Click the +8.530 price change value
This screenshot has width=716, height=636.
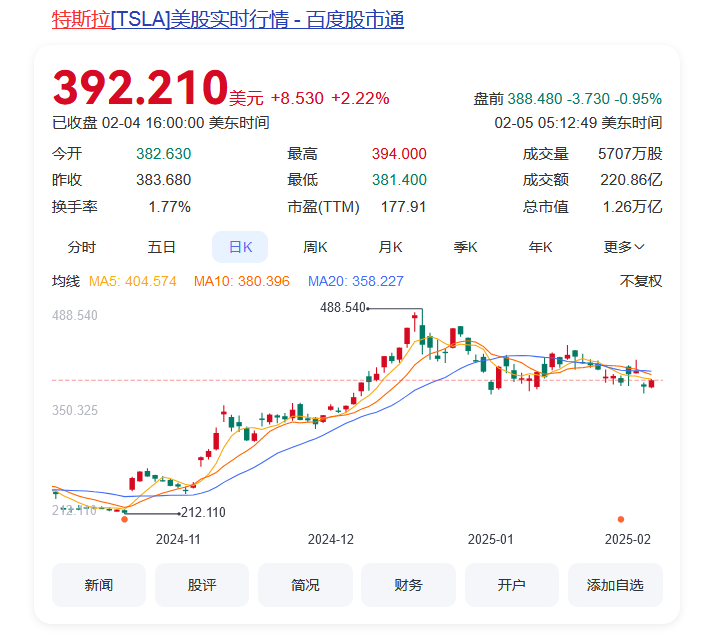click(297, 98)
